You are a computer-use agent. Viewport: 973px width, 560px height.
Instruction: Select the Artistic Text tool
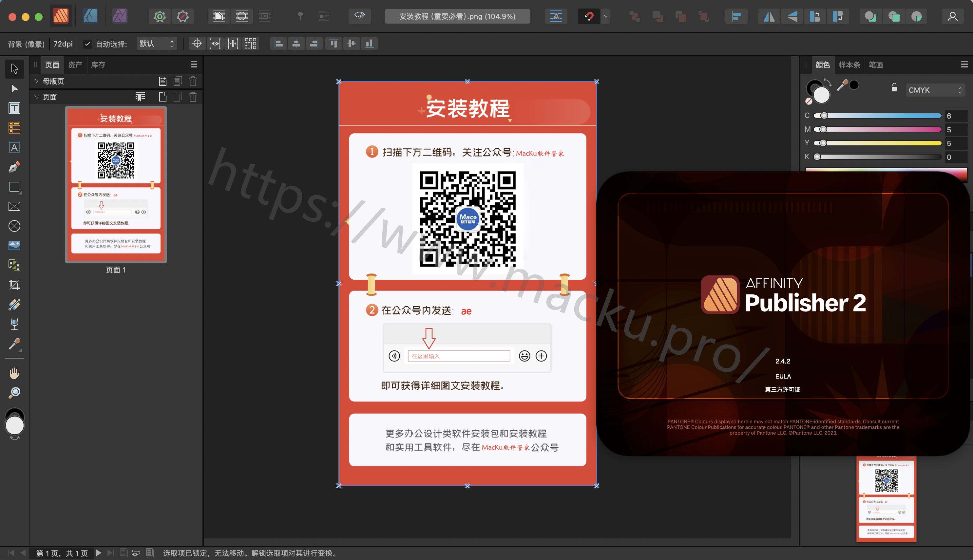click(x=14, y=147)
